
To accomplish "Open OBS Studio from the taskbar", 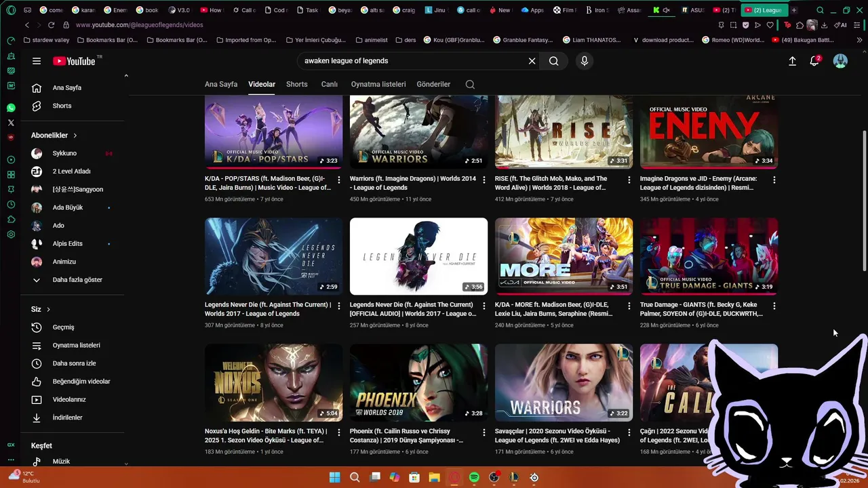I will 494,478.
